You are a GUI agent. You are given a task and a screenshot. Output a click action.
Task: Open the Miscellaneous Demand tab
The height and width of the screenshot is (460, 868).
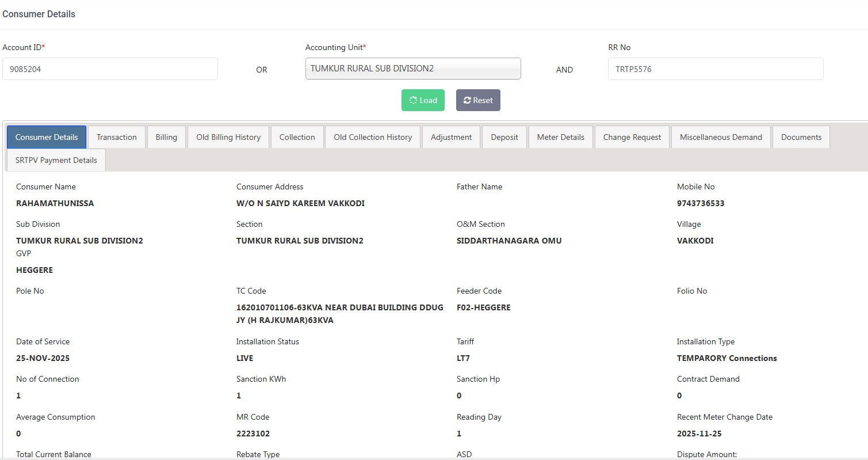point(721,137)
